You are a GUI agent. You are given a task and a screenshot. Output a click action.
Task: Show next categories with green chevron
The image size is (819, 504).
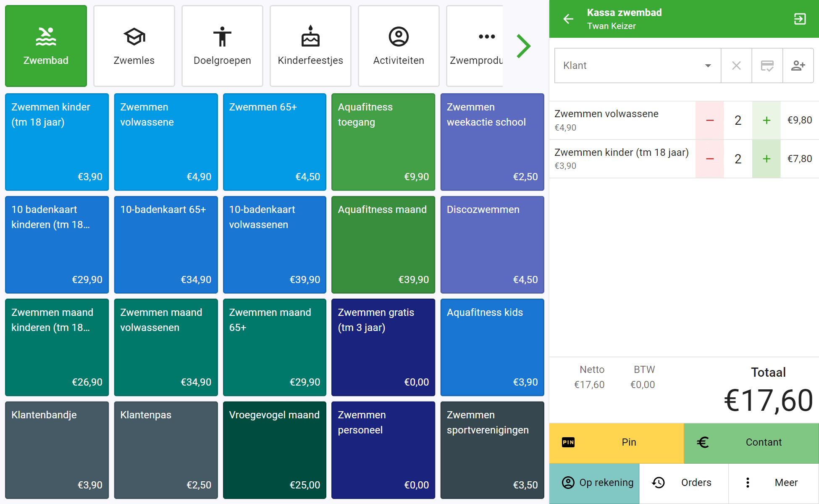coord(523,46)
